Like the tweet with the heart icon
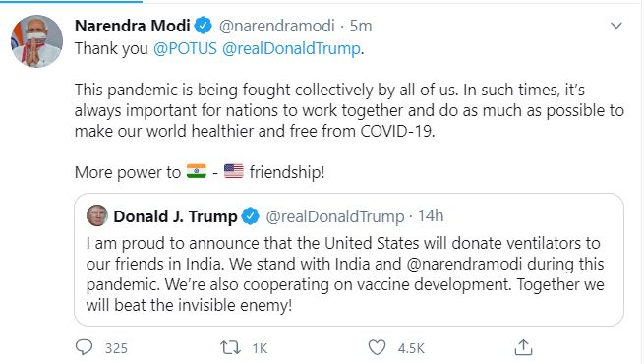Screen dimensions: 644x364 pos(377,347)
